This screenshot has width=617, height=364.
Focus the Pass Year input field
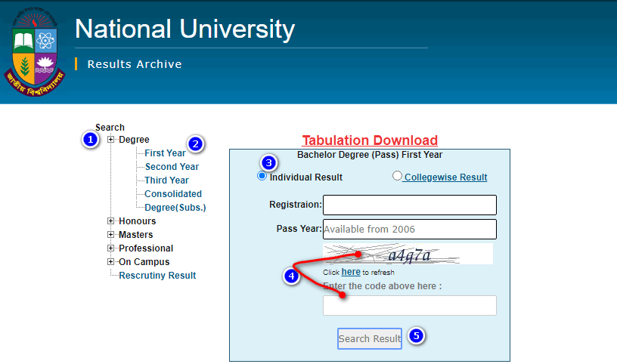pos(410,229)
